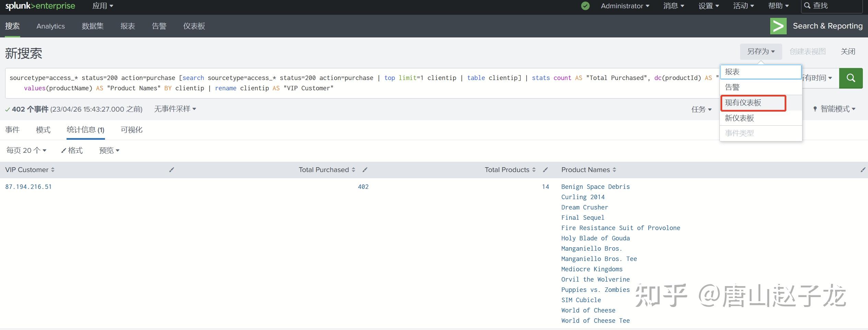Image resolution: width=868 pixels, height=330 pixels.
Task: Click the green magnifier to run the search
Action: coord(851,78)
